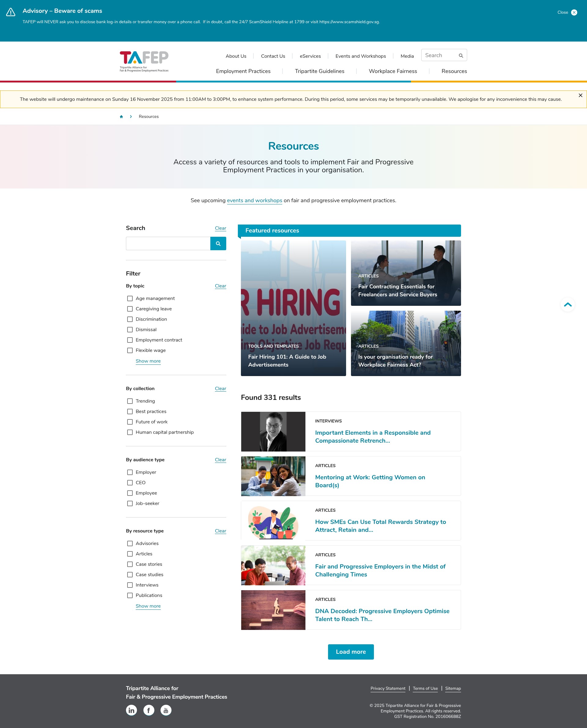Viewport: 587px width, 728px height.
Task: Clear the By resource type filters
Action: tap(220, 531)
